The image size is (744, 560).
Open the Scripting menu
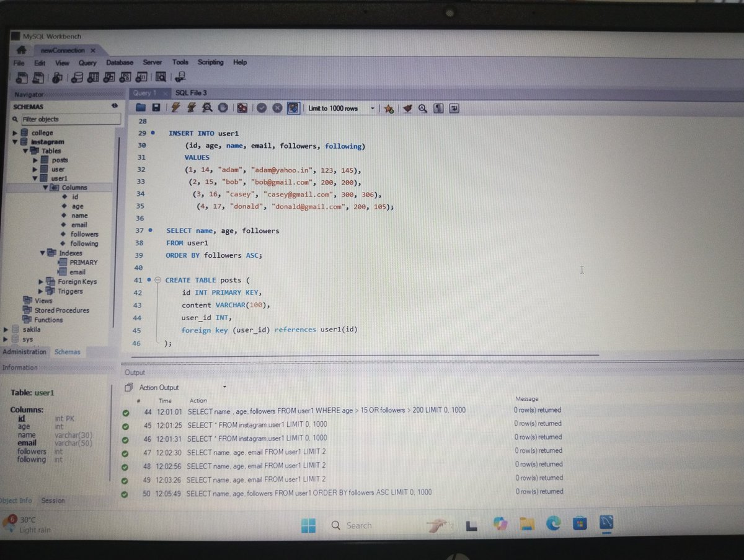[x=210, y=62]
